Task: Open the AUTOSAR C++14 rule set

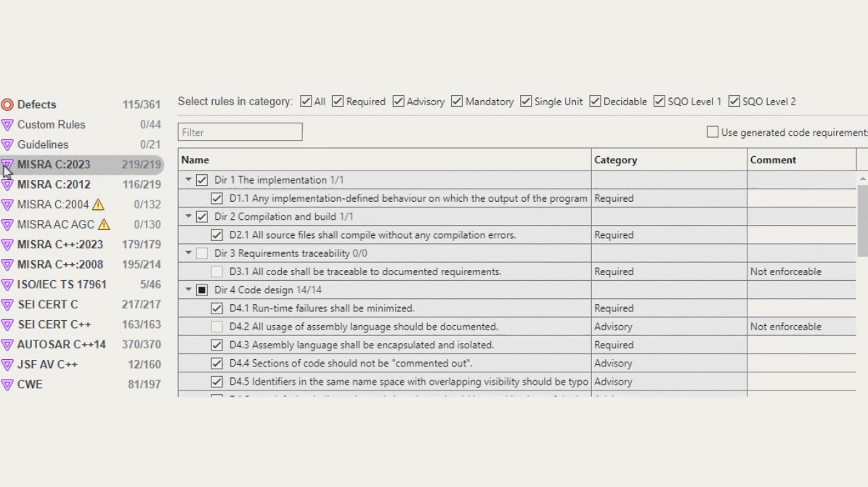Action: coord(62,345)
